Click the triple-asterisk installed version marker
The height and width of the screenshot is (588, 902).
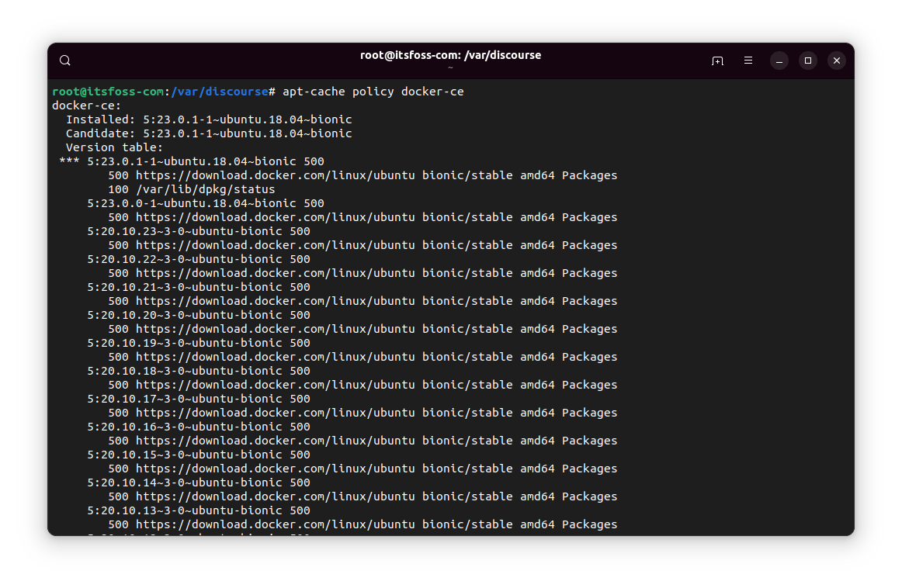(69, 161)
